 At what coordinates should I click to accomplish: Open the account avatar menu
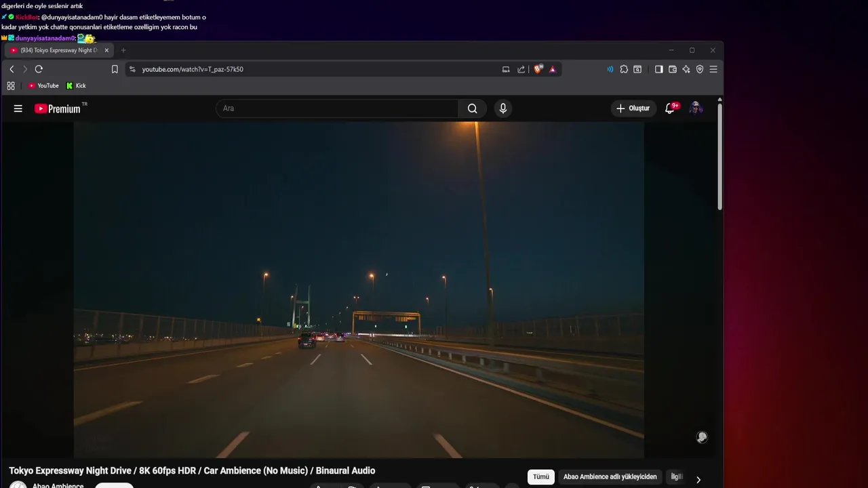(x=696, y=108)
